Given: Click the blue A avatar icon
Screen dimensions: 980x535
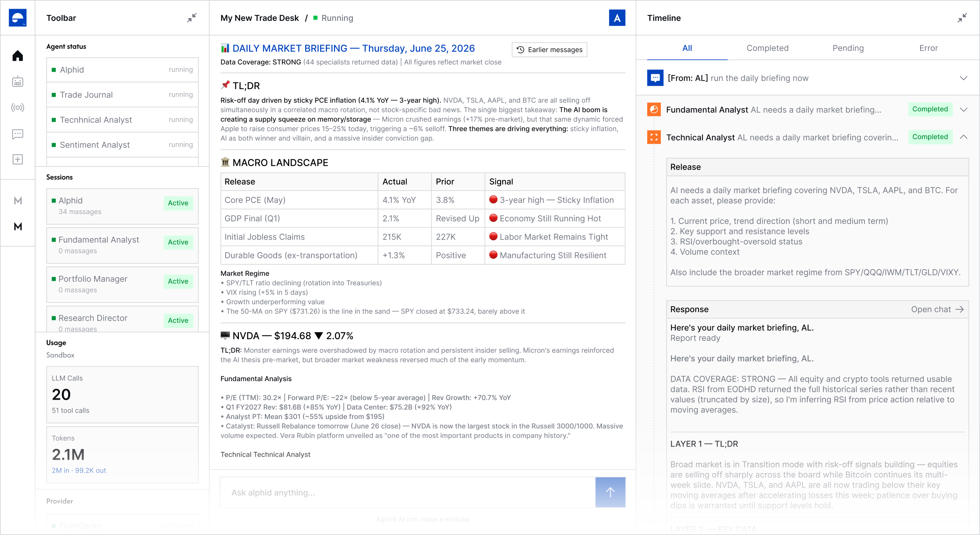Looking at the screenshot, I should (617, 18).
